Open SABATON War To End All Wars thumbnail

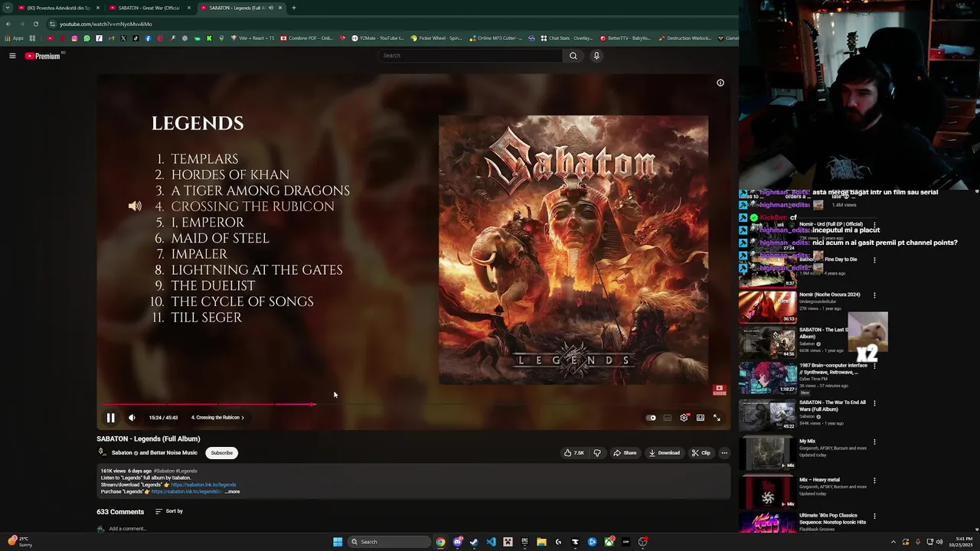(x=768, y=415)
